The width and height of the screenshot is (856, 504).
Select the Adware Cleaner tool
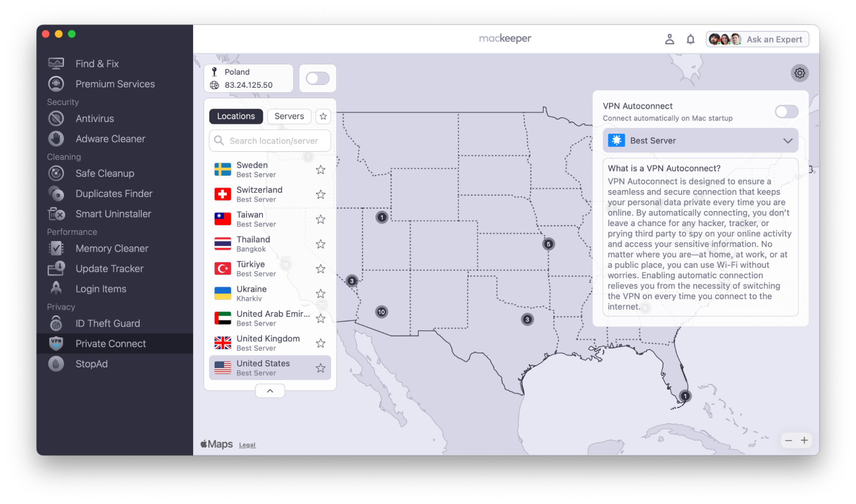110,138
